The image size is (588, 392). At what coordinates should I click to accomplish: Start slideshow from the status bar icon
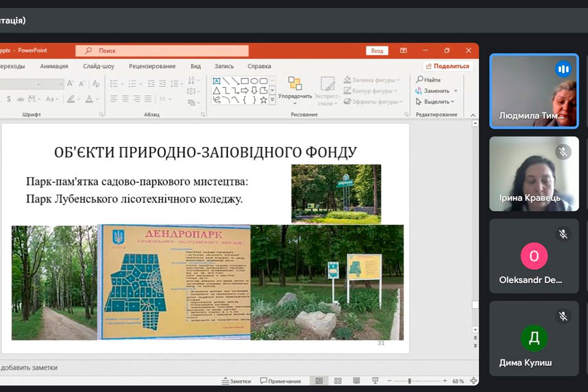click(x=376, y=381)
